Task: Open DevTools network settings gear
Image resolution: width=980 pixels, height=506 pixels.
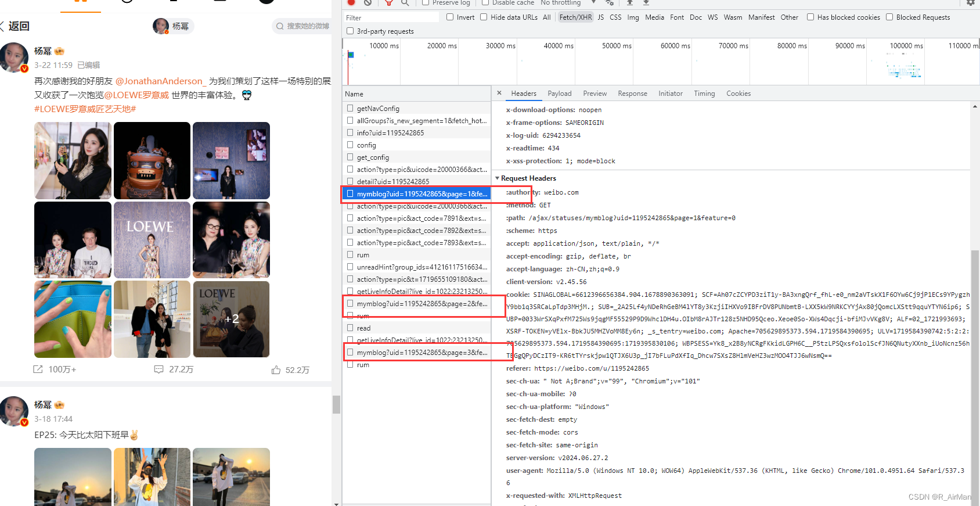Action: click(x=970, y=2)
